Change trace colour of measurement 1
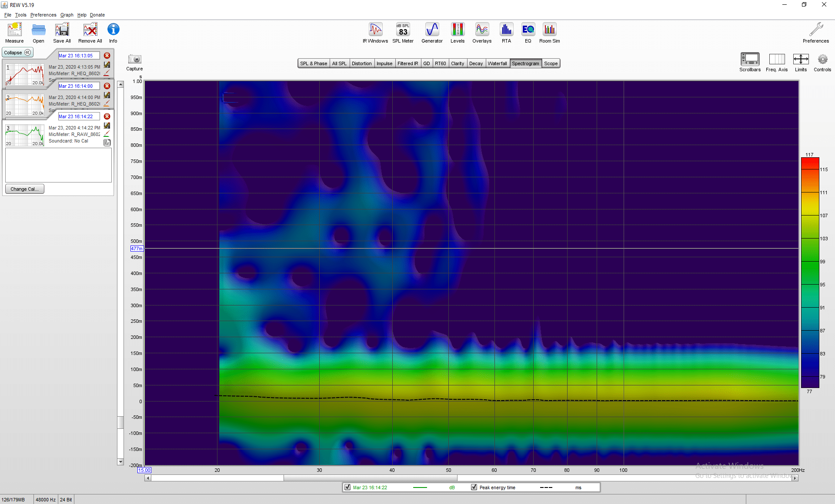Image resolution: width=835 pixels, height=504 pixels. tap(107, 73)
